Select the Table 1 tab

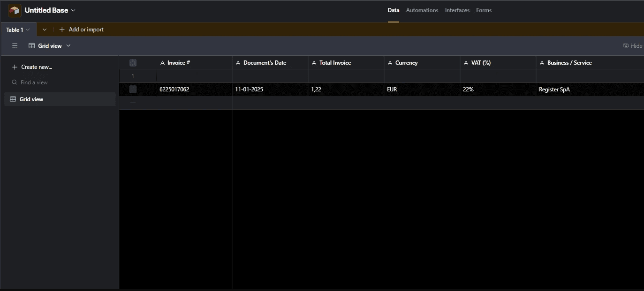[18, 30]
